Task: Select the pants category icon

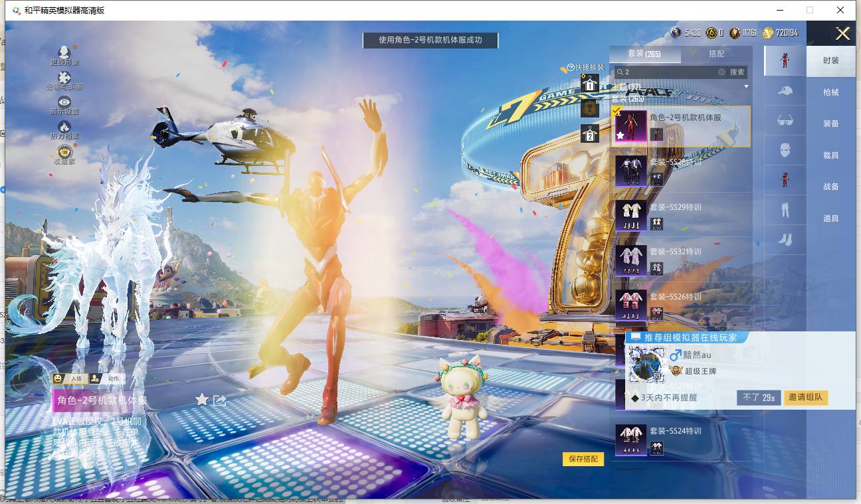Action: 785,210
